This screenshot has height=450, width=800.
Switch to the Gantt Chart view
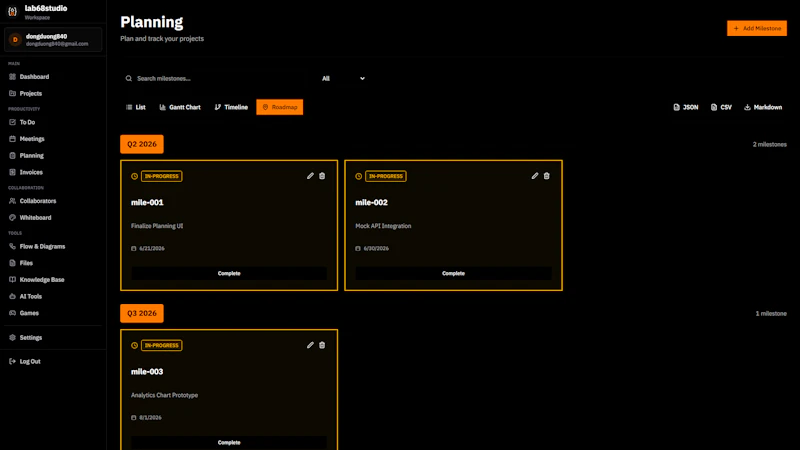tap(180, 107)
